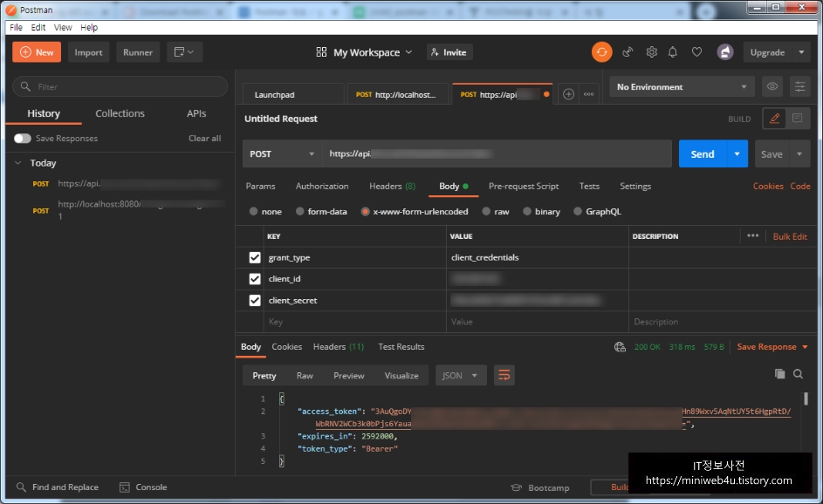Click the request URL input field
Viewport: 823px width, 504px height.
[497, 153]
